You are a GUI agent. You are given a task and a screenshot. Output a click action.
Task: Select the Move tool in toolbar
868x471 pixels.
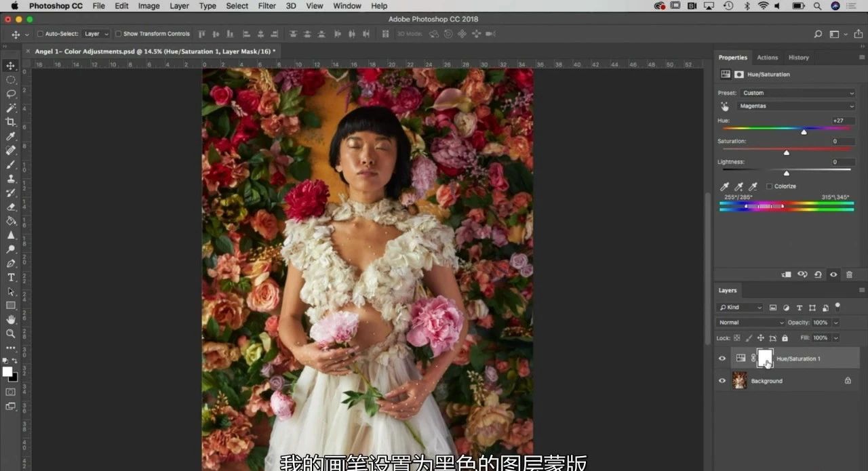(11, 66)
